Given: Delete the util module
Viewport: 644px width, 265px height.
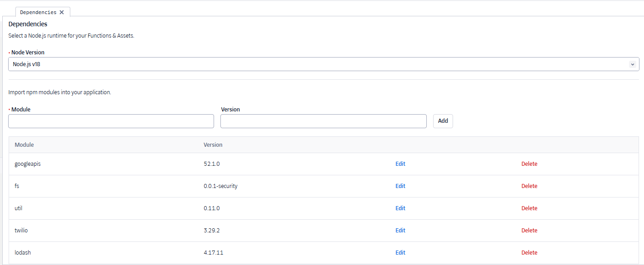Looking at the screenshot, I should [x=529, y=208].
